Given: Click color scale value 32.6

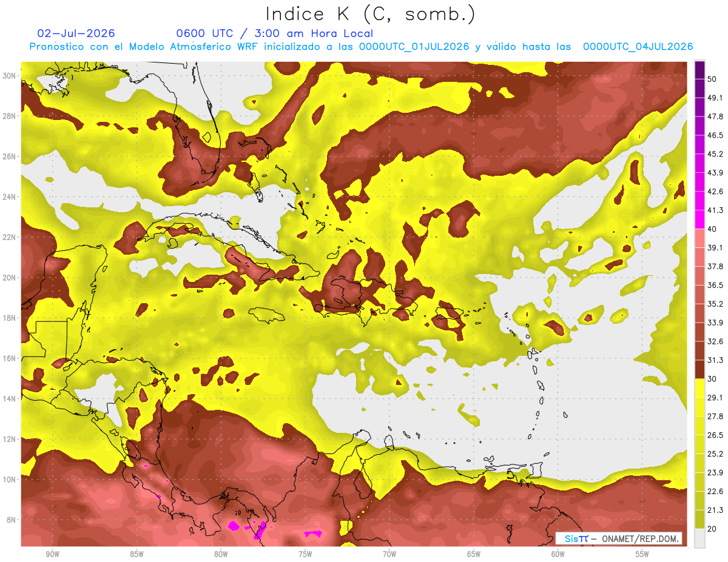Looking at the screenshot, I should pos(716,341).
